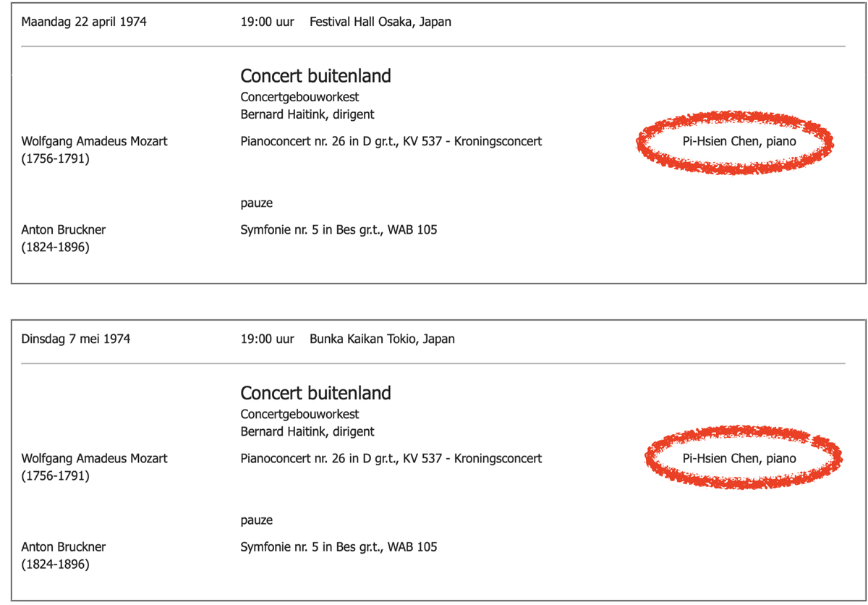Click 'pauze' in the 7 mei concert
868x605 pixels.
click(x=257, y=520)
